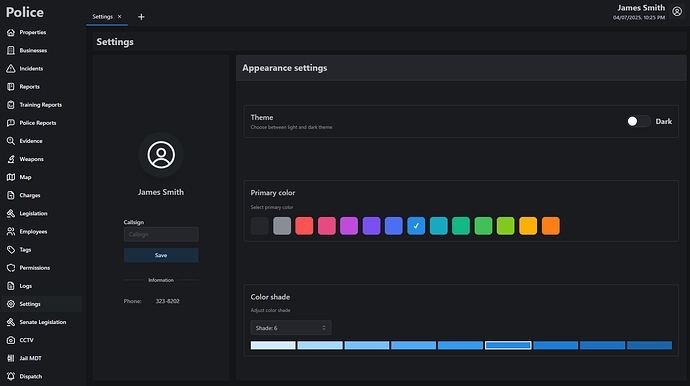Screen dimensions: 690x386
Task: Toggle the Dark theme switch
Action: [x=639, y=121]
